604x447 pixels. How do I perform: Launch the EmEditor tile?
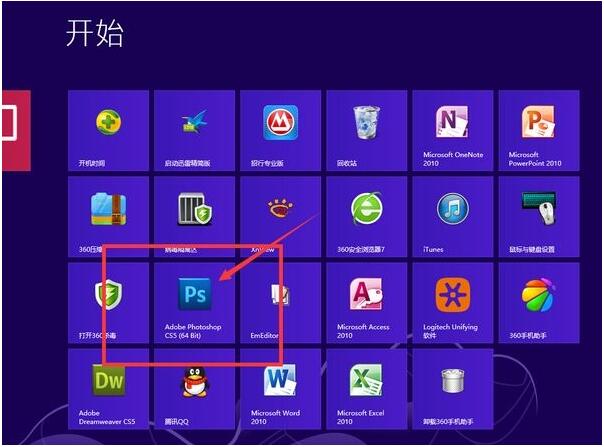(280, 303)
